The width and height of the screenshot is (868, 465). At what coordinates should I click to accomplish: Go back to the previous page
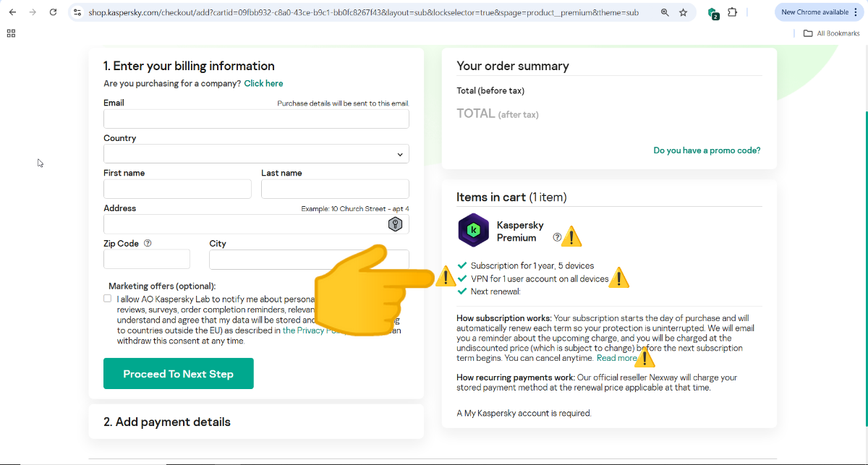12,12
